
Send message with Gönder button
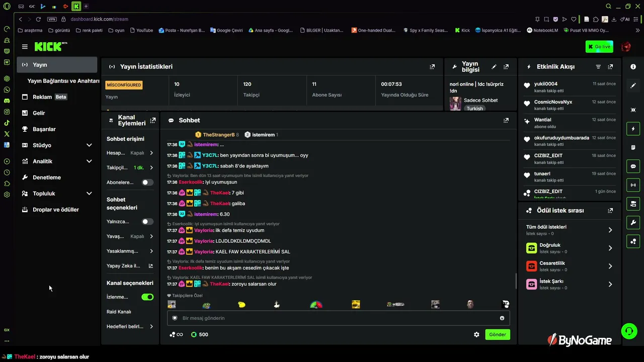[x=498, y=334]
